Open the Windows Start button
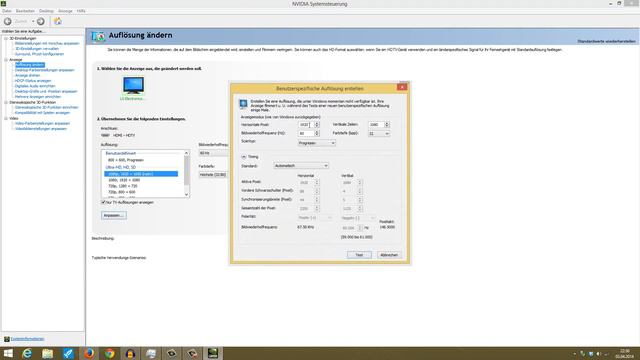Viewport: 640px width, 360px height. 8,353
